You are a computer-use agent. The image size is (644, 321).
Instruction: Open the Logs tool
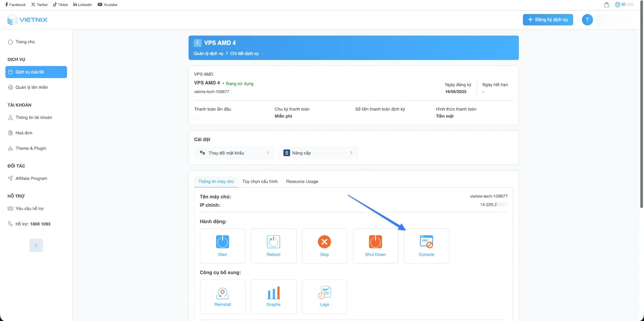click(x=324, y=293)
